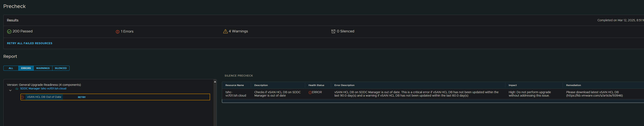Click the green Passed checkmark icon
Viewport: 644px width, 126px height.
click(9, 31)
